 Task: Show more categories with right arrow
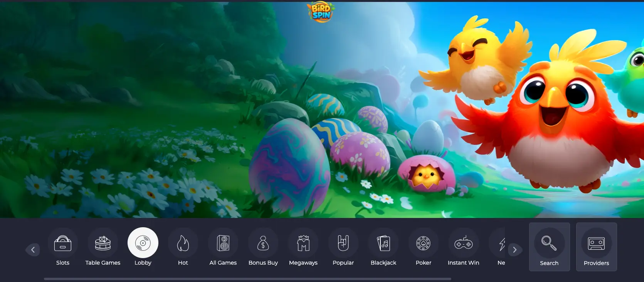(x=515, y=250)
